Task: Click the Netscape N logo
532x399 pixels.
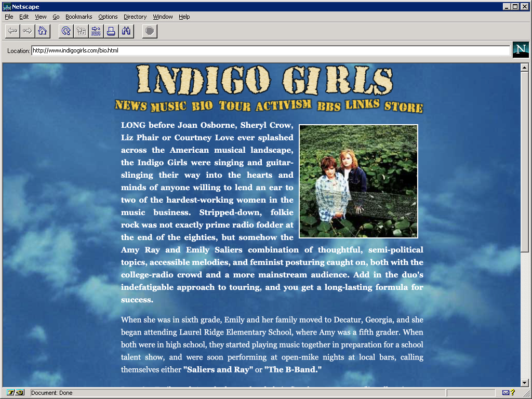Action: (521, 50)
